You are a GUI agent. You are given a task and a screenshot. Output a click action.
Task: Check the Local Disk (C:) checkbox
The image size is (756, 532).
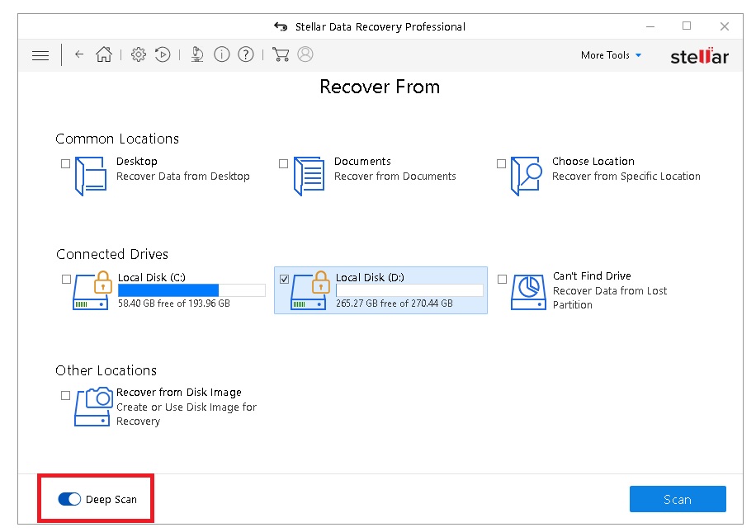(67, 279)
